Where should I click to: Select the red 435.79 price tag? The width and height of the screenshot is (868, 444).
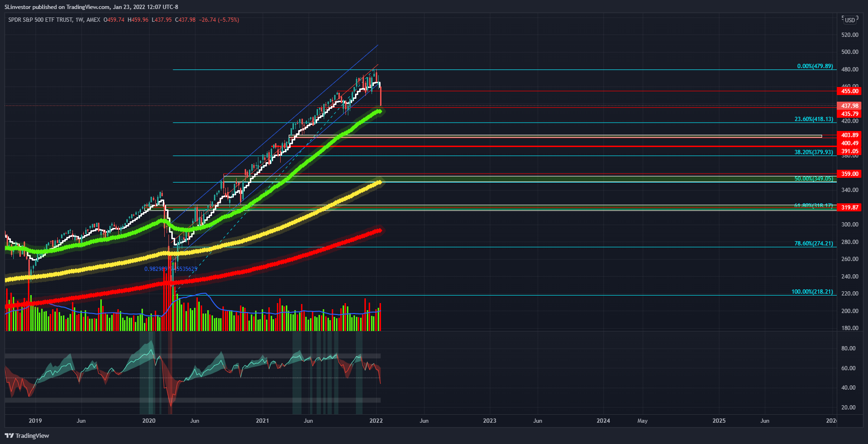pos(849,114)
